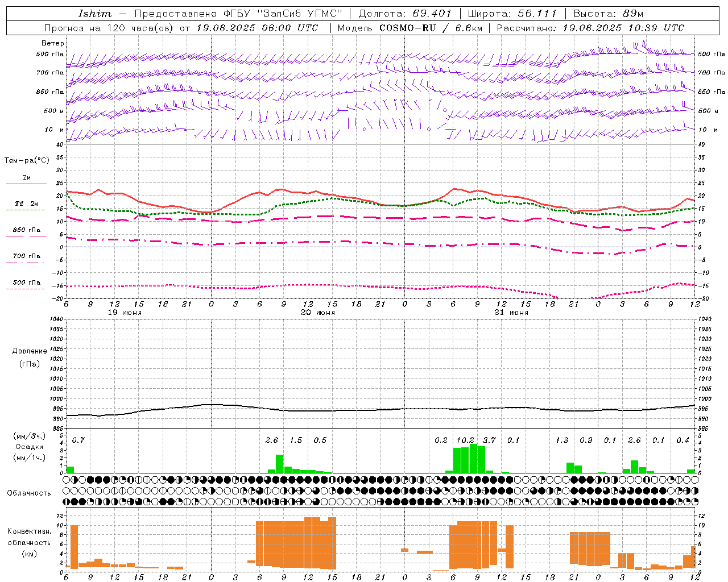This screenshot has width=728, height=582.
Task: Select the "Прогноз на 120 часа(ов)" text
Action: tap(110, 28)
